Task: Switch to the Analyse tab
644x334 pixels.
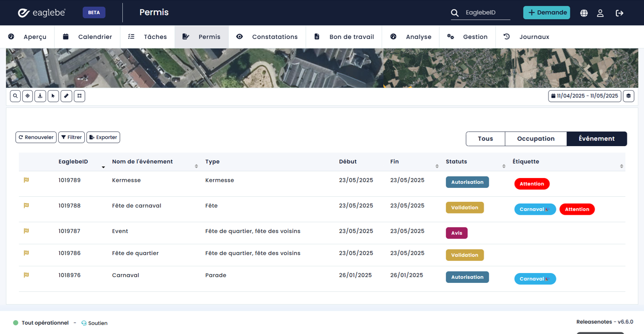Action: [411, 37]
